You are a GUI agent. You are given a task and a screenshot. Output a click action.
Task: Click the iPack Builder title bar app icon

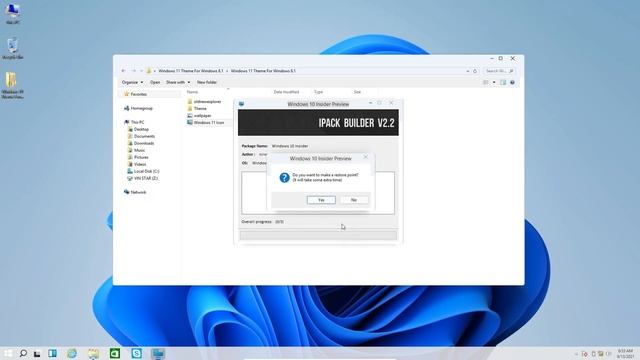pyautogui.click(x=242, y=104)
